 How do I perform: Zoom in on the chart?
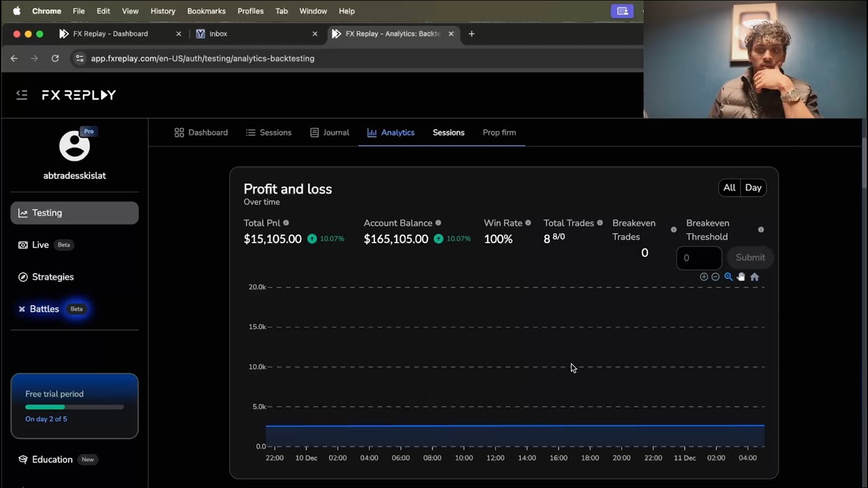tap(704, 277)
